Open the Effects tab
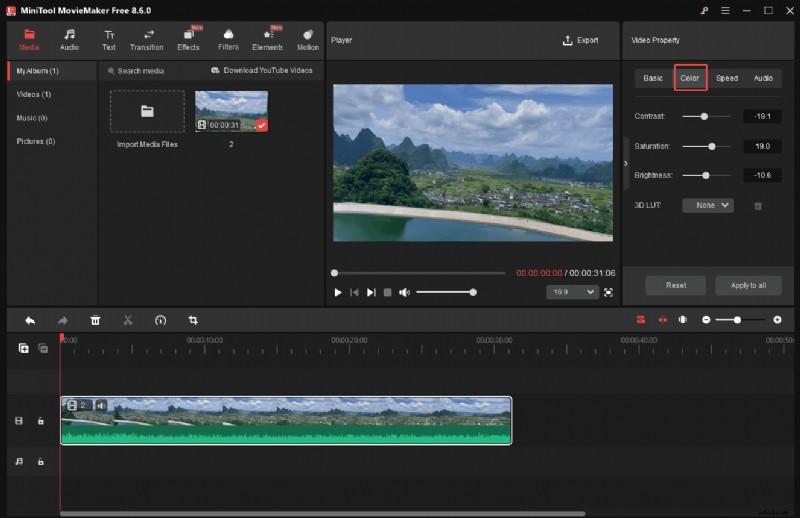 pyautogui.click(x=188, y=40)
